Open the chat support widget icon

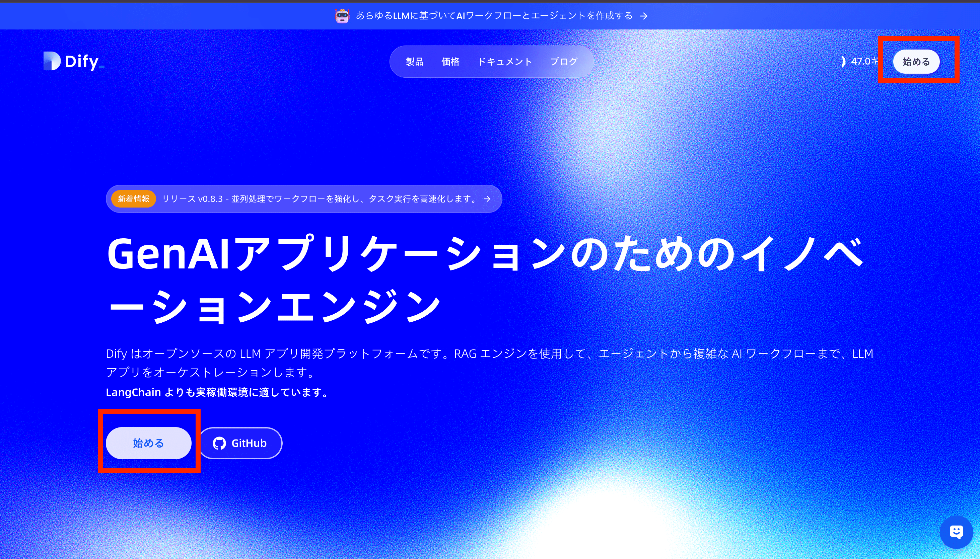pos(956,532)
